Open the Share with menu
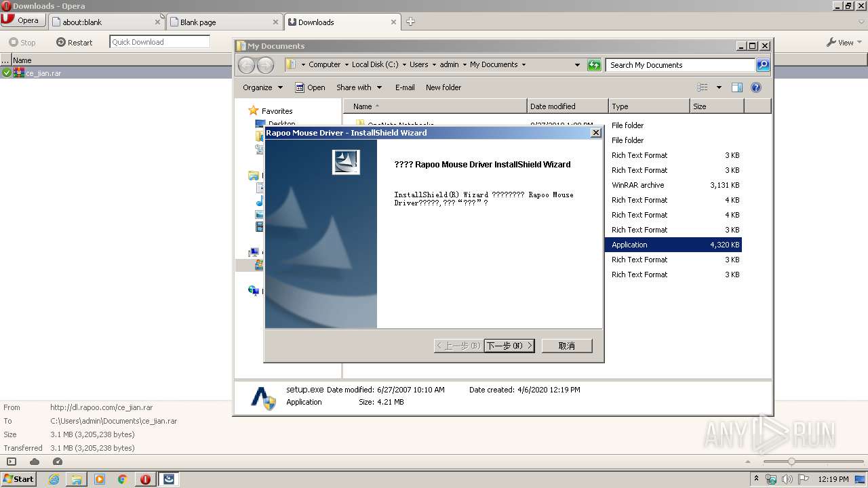 click(x=359, y=87)
